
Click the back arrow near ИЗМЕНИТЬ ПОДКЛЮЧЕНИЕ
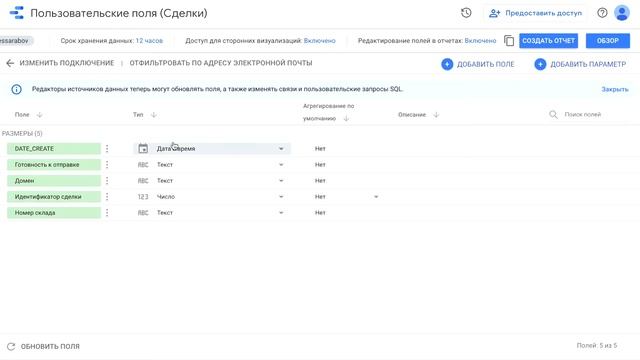tap(10, 63)
